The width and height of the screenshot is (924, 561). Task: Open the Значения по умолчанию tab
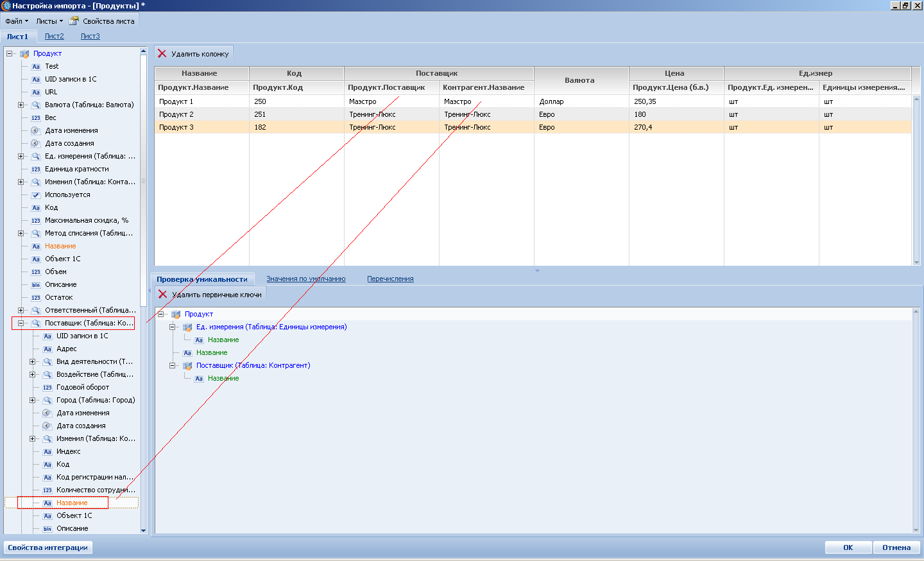pos(306,279)
